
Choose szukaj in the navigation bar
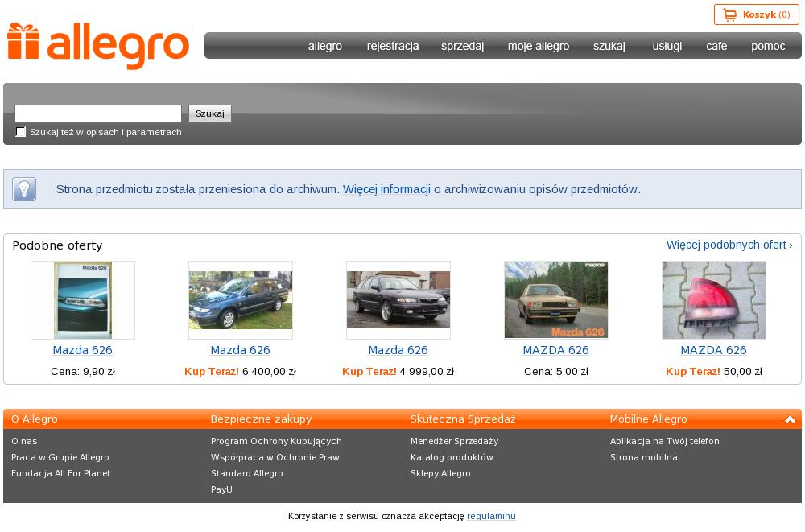(x=609, y=46)
